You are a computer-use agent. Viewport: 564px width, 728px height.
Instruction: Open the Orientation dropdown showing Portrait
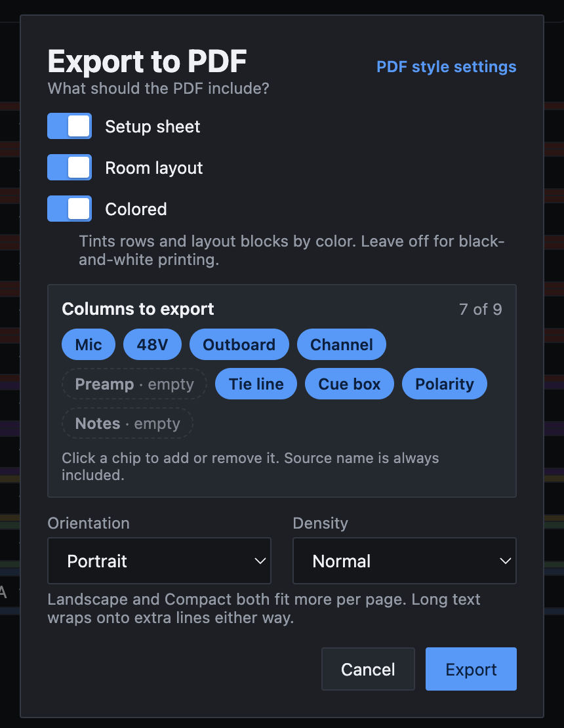(159, 561)
